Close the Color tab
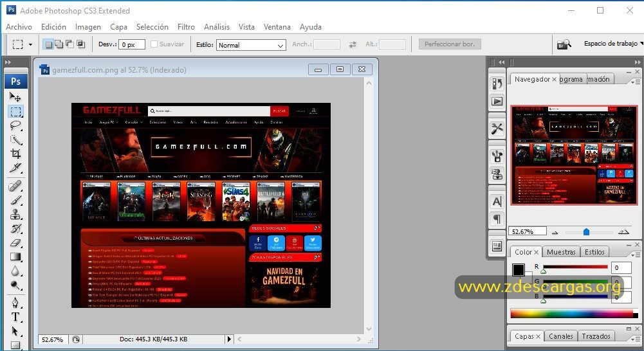Screen dimensions: 644x351 point(536,252)
